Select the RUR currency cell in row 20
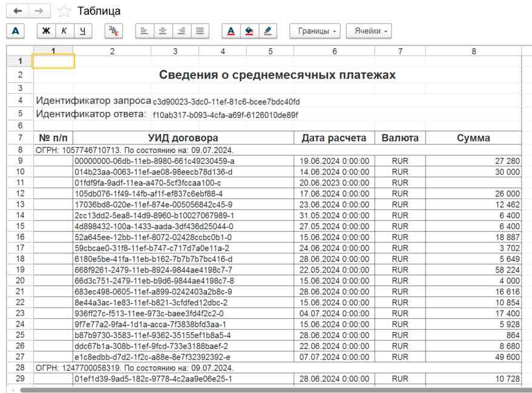The height and width of the screenshot is (393, 532). click(x=400, y=281)
